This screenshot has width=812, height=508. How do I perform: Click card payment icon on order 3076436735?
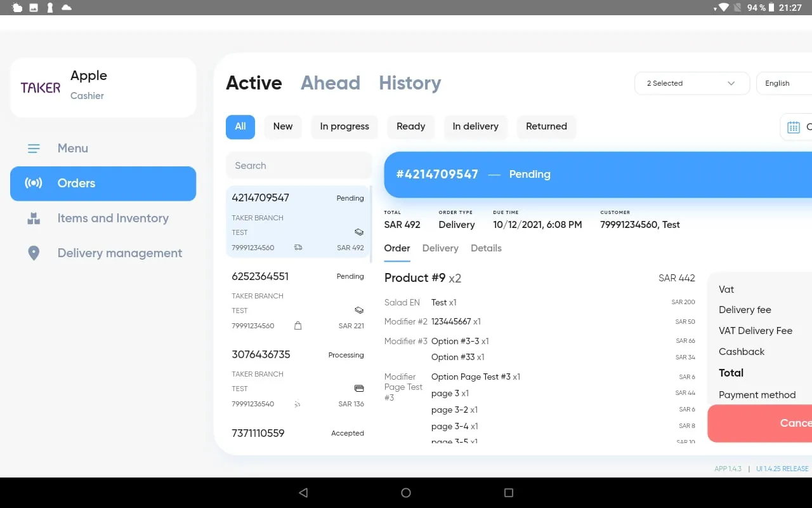(x=359, y=389)
